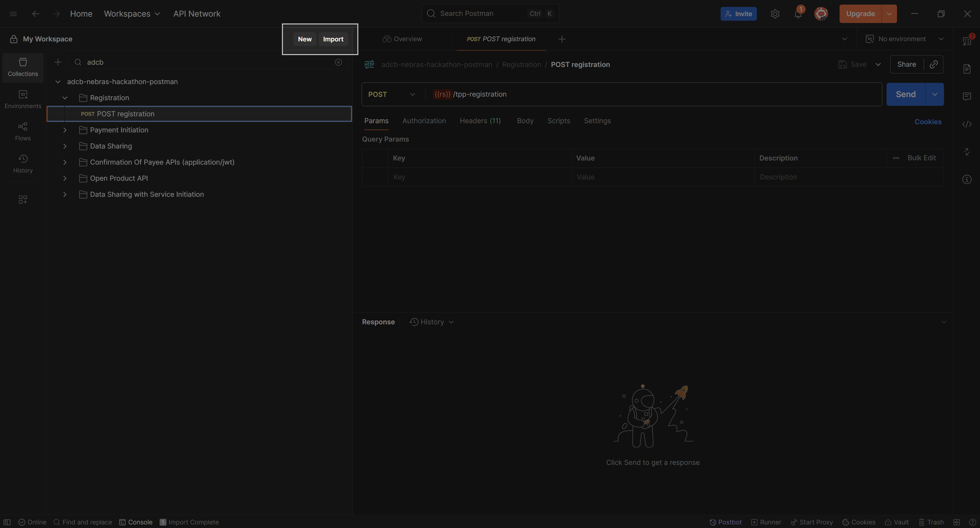Open the History sidebar panel
This screenshot has height=528, width=980.
coord(23,164)
